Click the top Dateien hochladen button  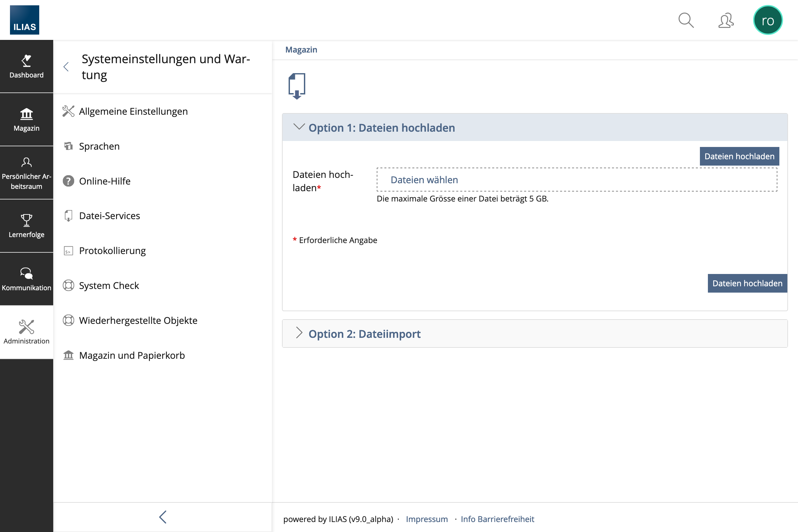tap(739, 156)
